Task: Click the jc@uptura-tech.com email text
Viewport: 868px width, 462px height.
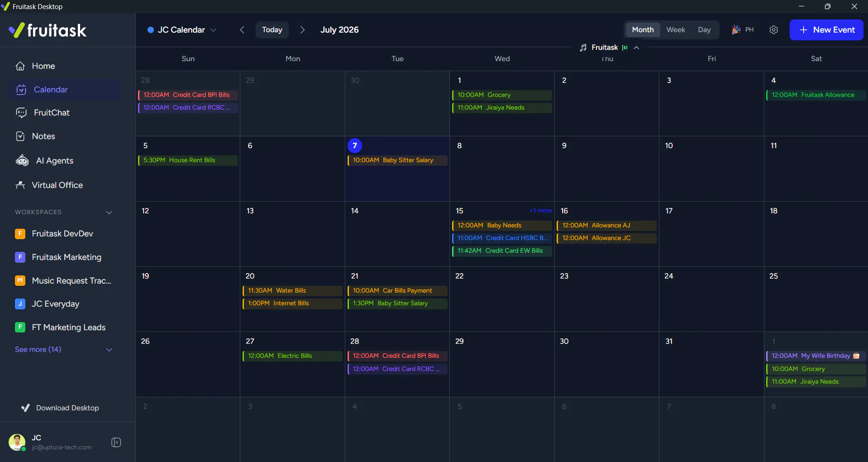Action: [62, 448]
